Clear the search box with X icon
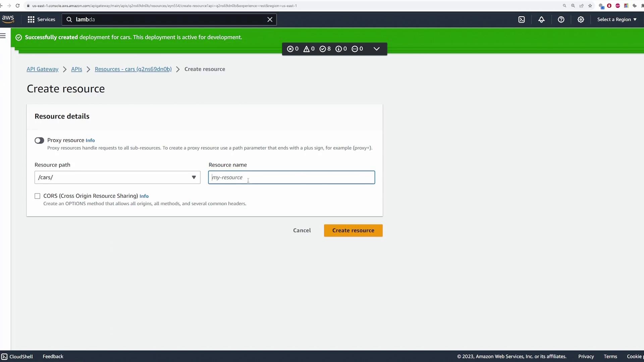The width and height of the screenshot is (644, 362). click(x=270, y=19)
